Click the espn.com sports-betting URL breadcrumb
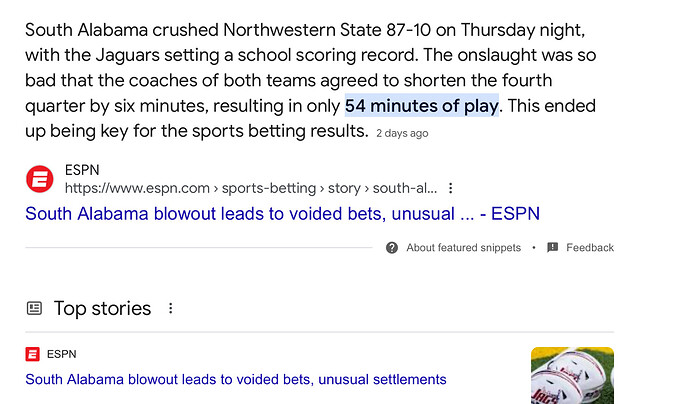Viewport: 690px width, 404px height. (250, 188)
